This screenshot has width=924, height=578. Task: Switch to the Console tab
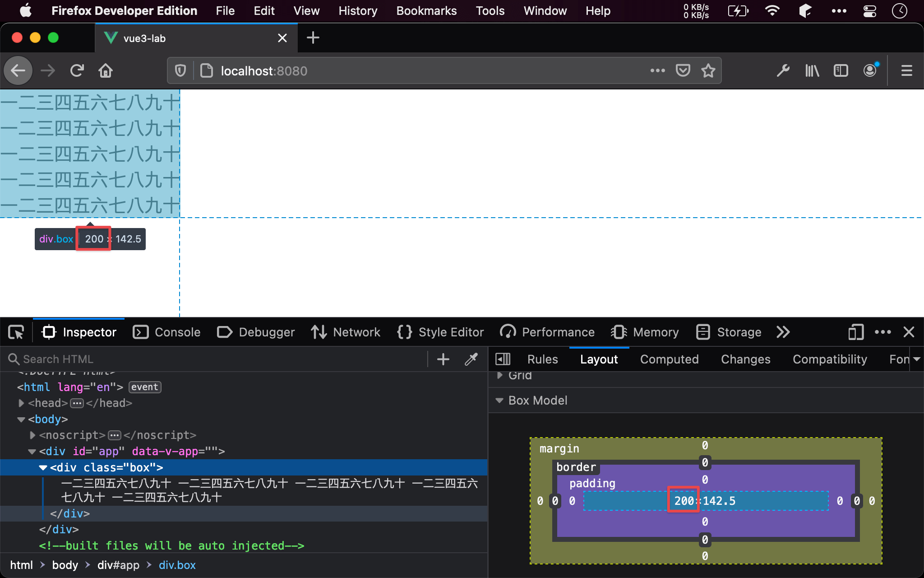coord(166,332)
